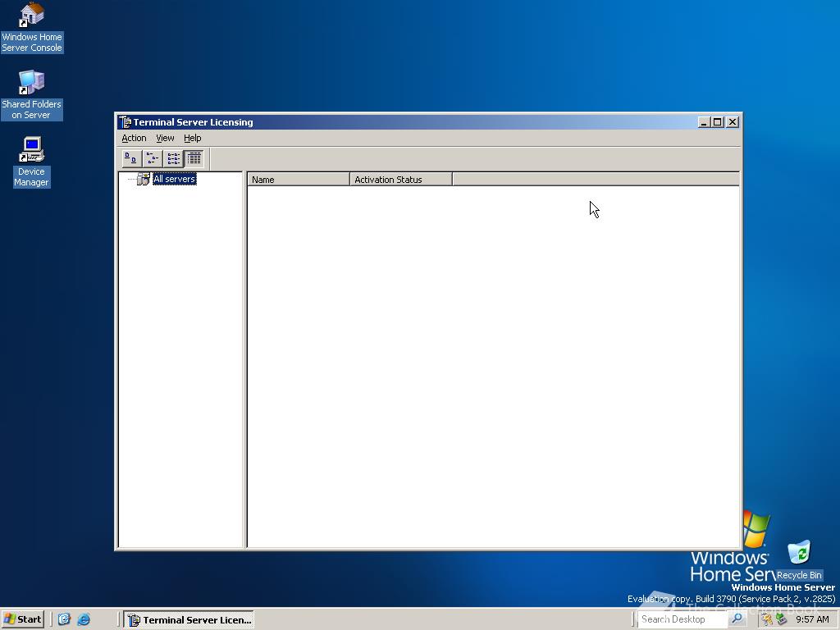This screenshot has height=630, width=840.
Task: Switch to List view in toolbar
Action: pos(174,158)
